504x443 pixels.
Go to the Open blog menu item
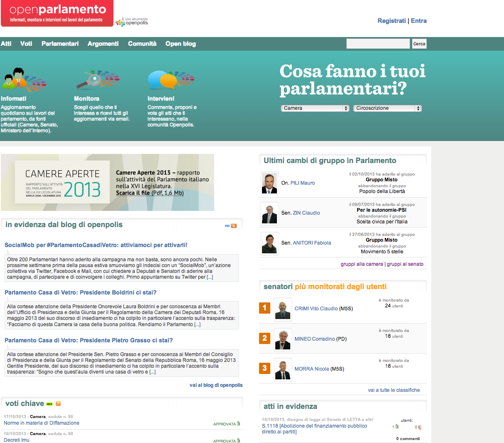pyautogui.click(x=180, y=44)
